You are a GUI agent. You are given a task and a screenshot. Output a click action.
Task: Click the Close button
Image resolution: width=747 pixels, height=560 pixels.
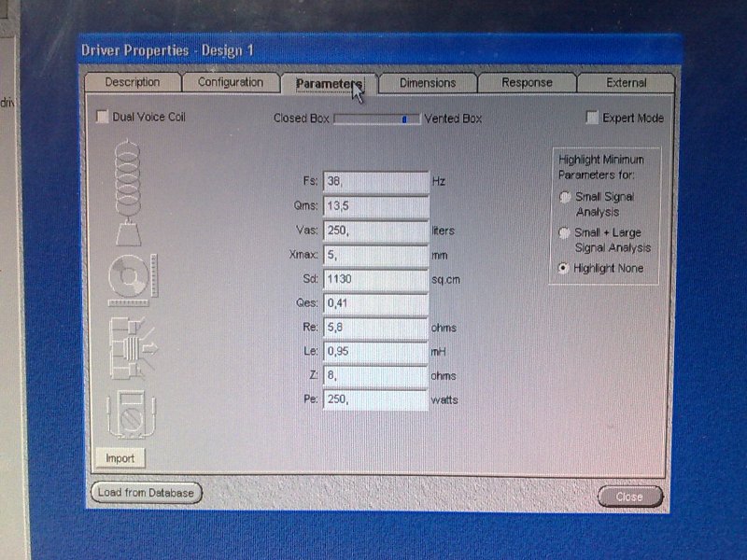629,497
